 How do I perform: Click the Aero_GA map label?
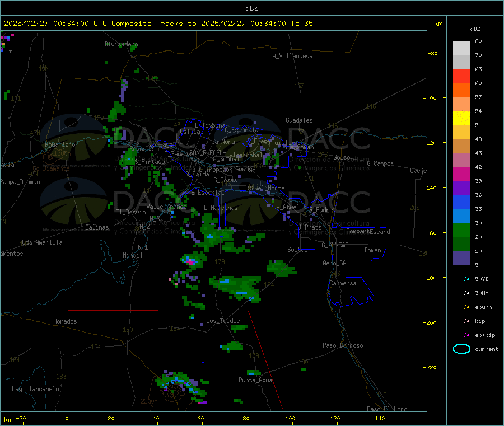tap(335, 263)
